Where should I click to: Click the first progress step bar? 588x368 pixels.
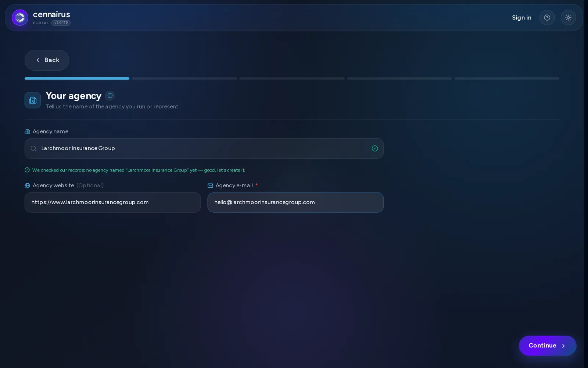tap(77, 78)
